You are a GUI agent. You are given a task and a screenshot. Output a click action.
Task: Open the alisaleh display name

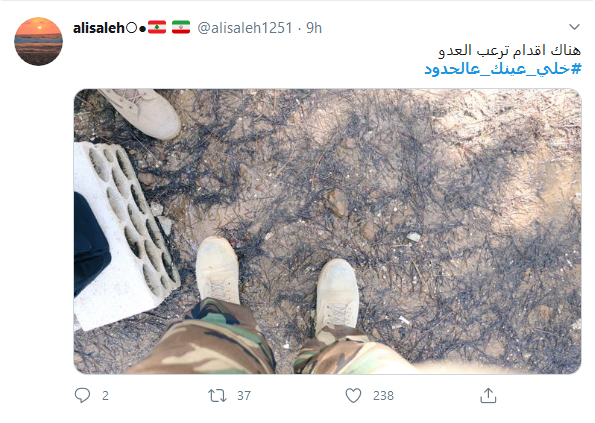click(99, 28)
